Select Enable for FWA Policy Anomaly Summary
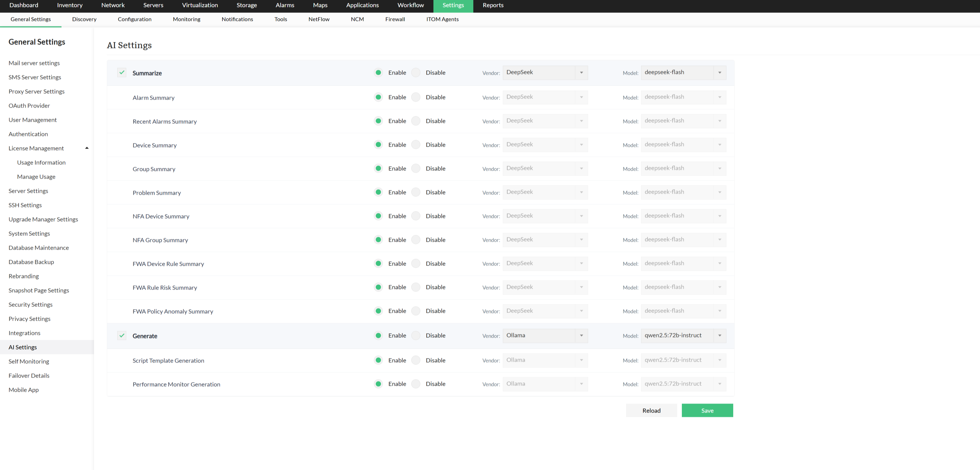980x470 pixels. (378, 311)
